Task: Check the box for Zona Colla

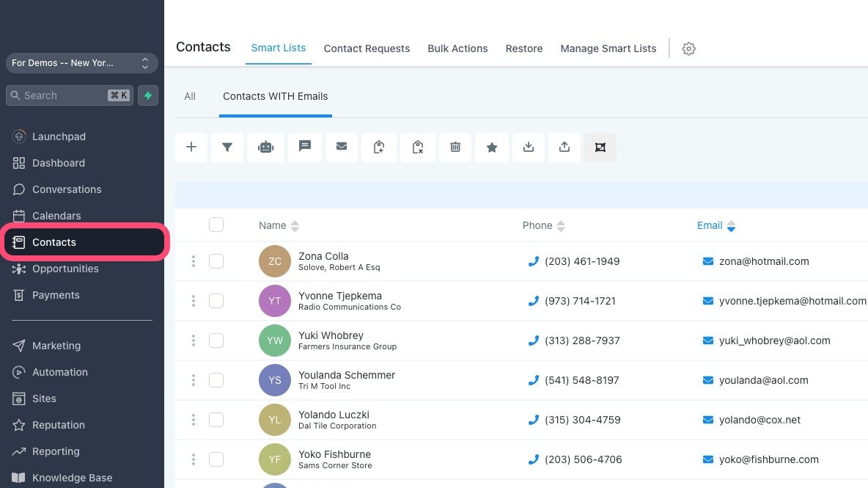Action: (x=216, y=261)
